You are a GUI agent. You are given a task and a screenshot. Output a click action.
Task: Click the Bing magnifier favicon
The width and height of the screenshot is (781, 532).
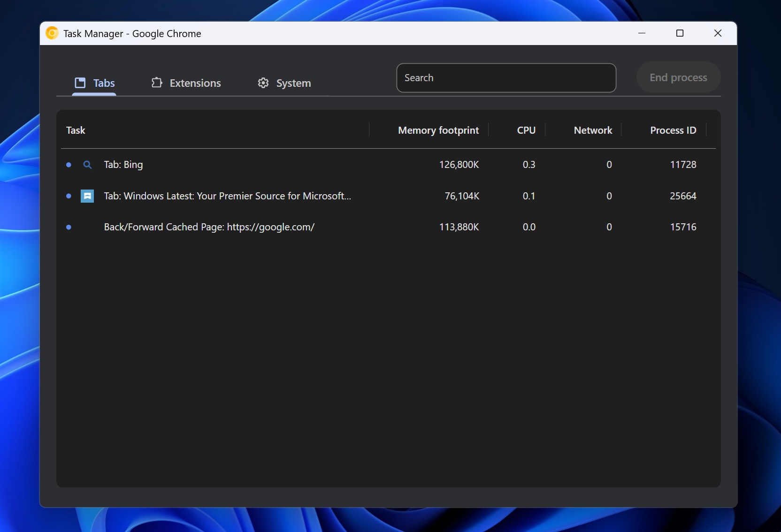click(88, 165)
